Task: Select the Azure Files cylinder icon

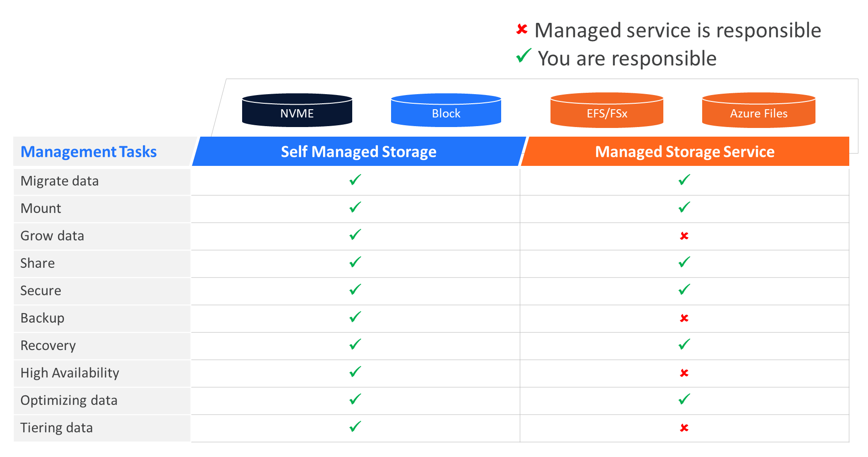Action: 758,111
